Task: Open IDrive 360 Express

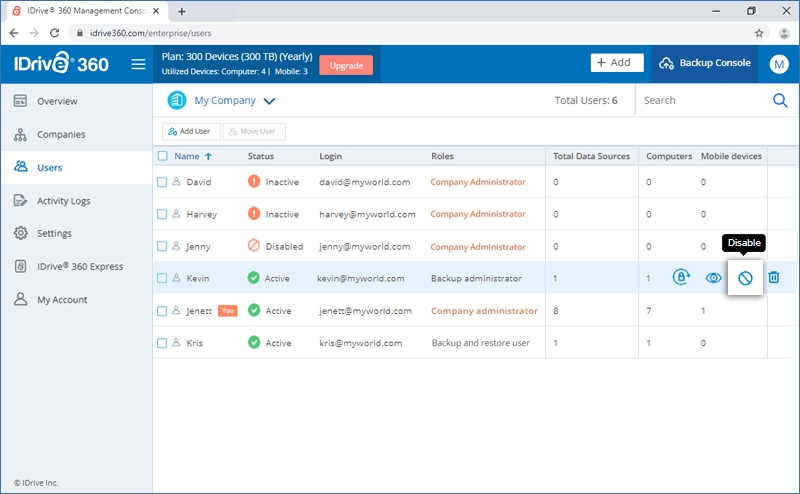Action: [77, 266]
